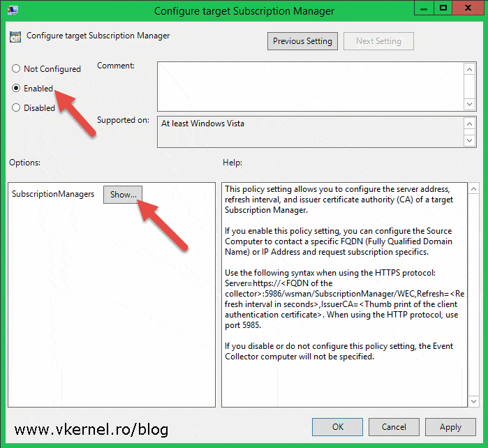The height and width of the screenshot is (448, 488).
Task: Click the Help panel scroll up arrow
Action: pos(473,189)
